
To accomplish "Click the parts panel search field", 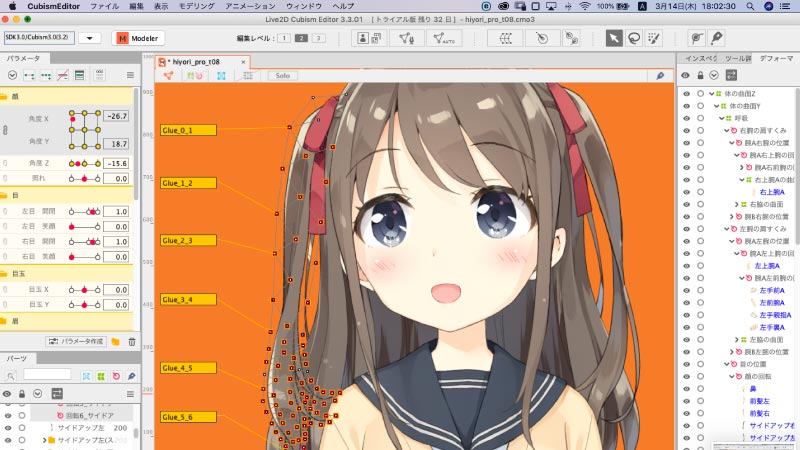I will click(x=47, y=374).
